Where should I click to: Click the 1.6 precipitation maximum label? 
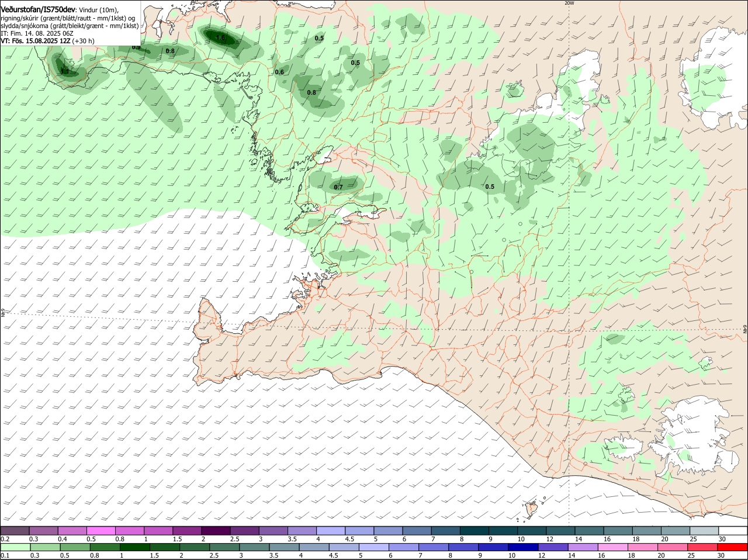220,38
